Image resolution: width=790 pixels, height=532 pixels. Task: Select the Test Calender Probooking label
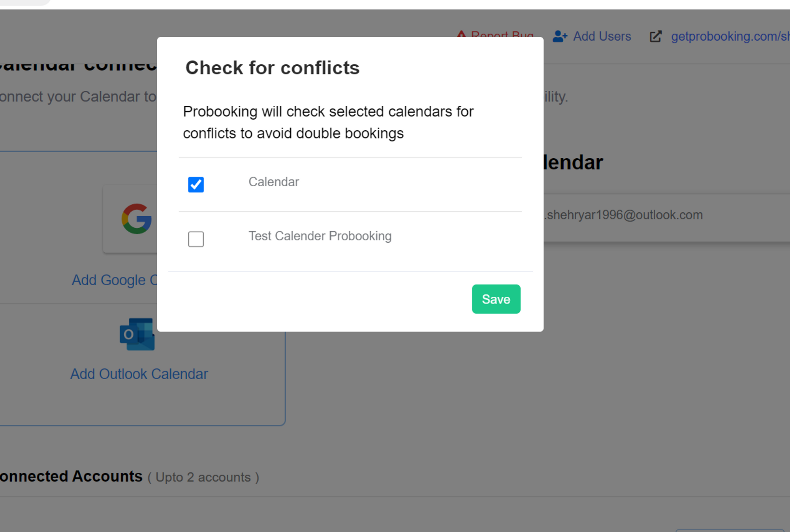point(320,236)
